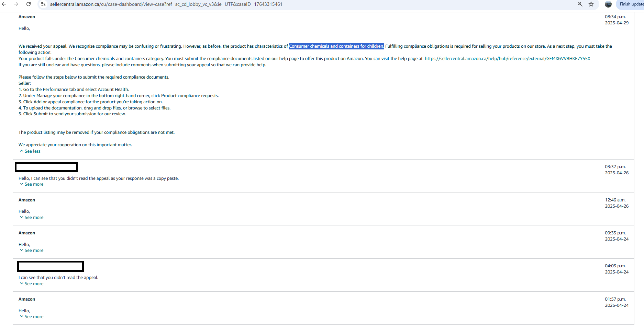
Task: Click the Amazon sender name at 09:33 p.m.
Action: click(x=27, y=233)
